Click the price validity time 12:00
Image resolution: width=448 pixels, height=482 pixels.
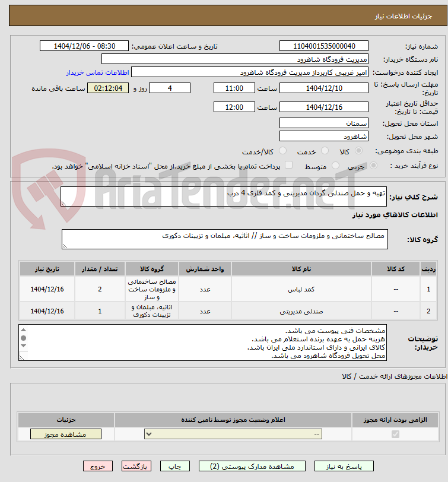[x=234, y=107]
